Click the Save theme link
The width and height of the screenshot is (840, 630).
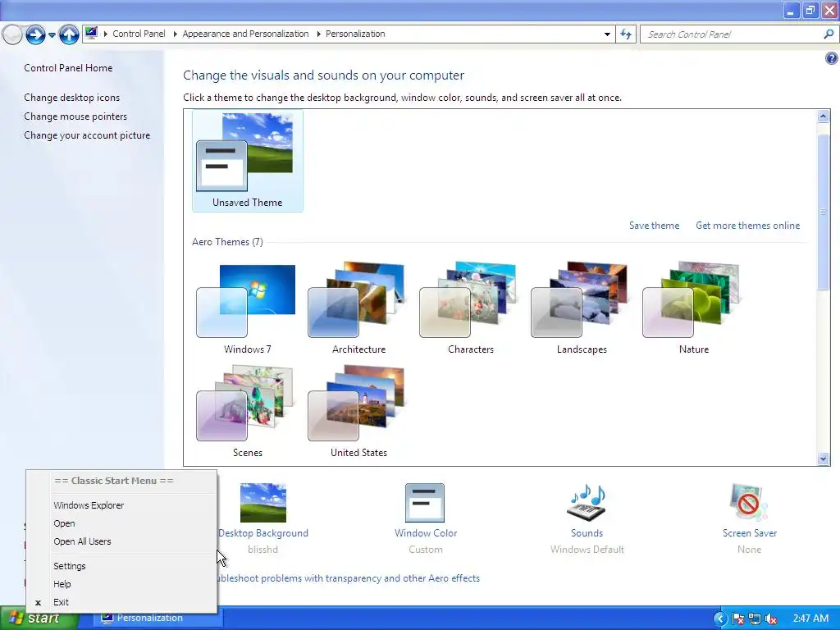click(x=654, y=226)
